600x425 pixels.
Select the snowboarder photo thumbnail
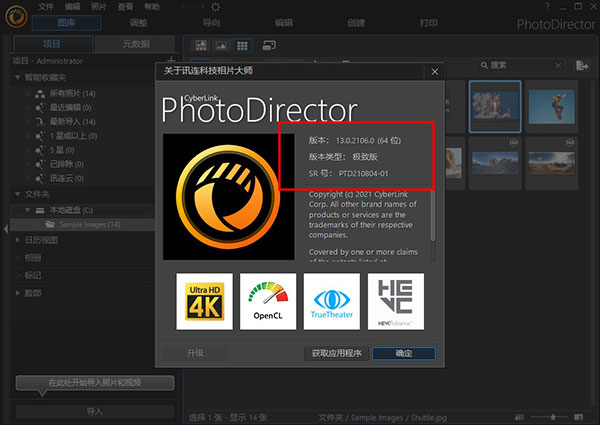(x=551, y=106)
